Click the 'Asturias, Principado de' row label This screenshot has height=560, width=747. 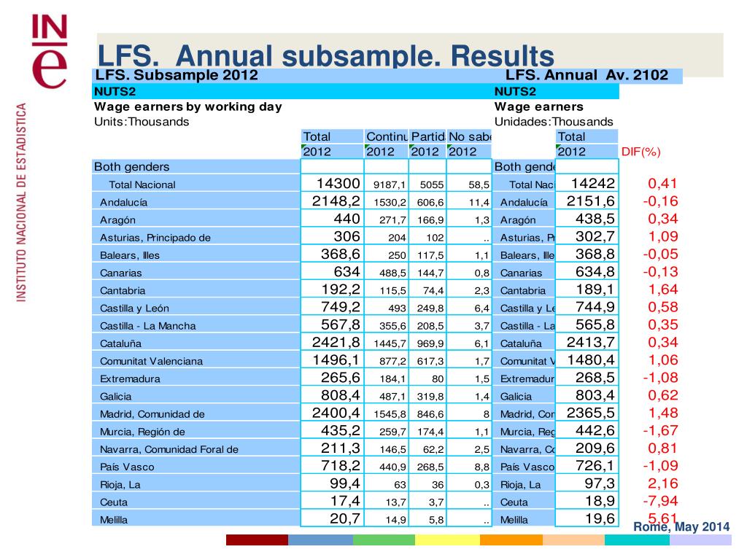[155, 238]
